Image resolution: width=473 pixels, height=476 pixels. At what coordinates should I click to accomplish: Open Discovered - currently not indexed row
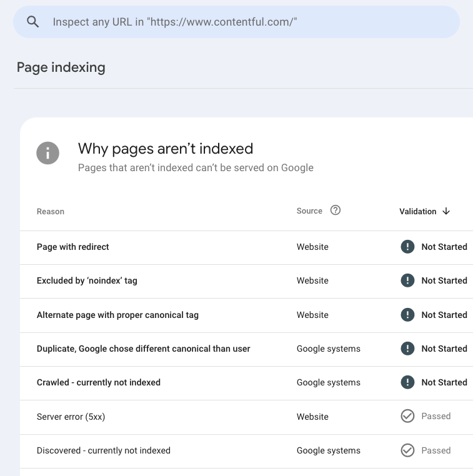tap(104, 450)
